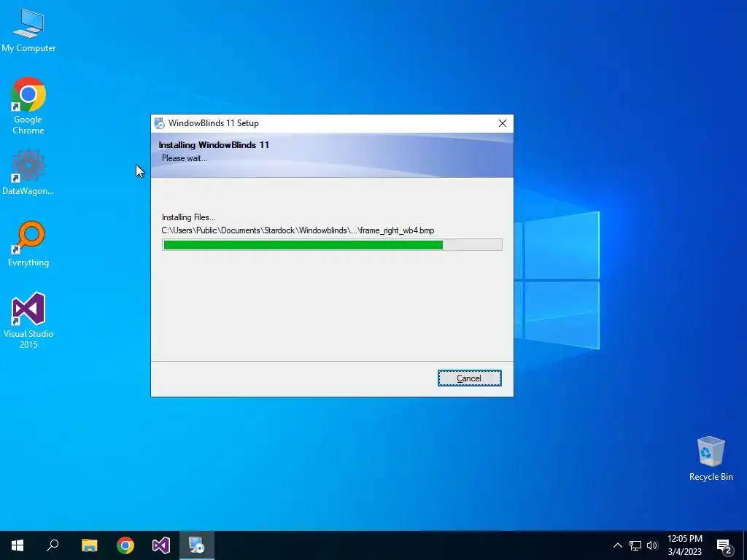Launch Chrome from the taskbar
The image size is (747, 560).
click(x=125, y=545)
